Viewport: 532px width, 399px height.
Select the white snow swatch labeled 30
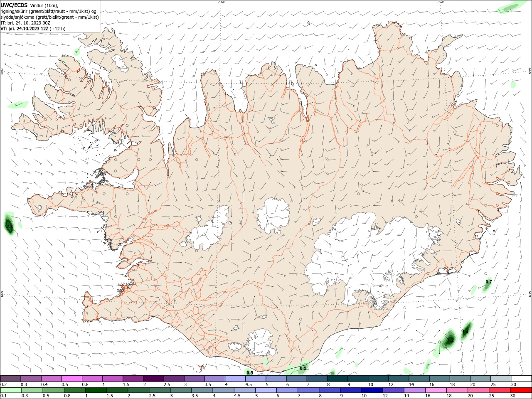(521, 379)
